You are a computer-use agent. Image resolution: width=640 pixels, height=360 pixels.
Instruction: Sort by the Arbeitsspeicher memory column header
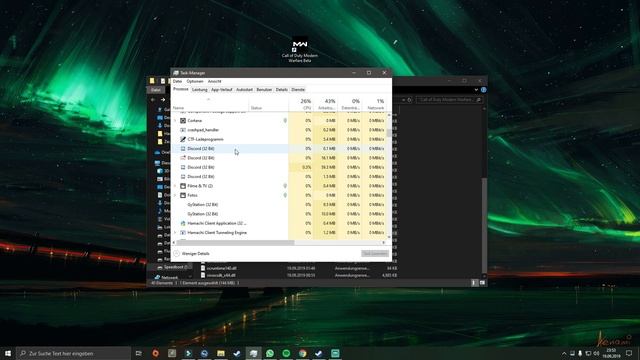pos(325,104)
